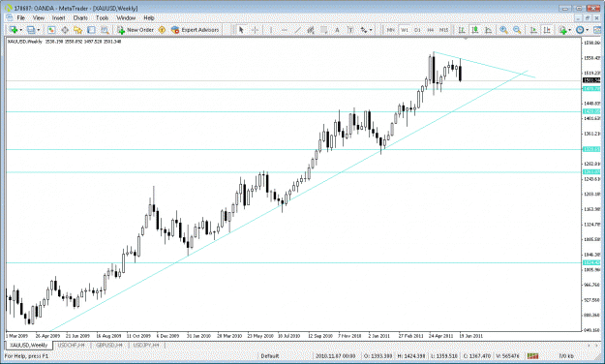Screen dimensions: 605x364
Task: Select the Text Label 'T' tool
Action: coord(350,30)
